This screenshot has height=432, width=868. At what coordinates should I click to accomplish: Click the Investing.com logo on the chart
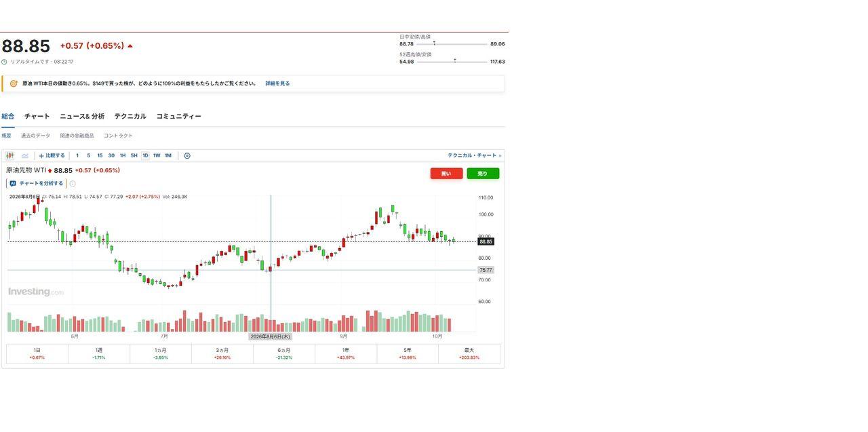pos(36,292)
